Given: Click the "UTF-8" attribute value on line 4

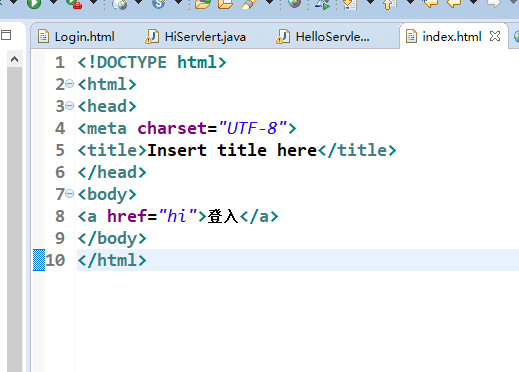Looking at the screenshot, I should (253, 128).
